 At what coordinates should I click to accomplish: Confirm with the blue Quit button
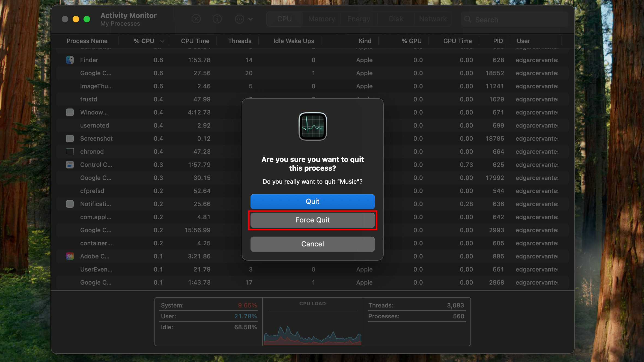312,201
